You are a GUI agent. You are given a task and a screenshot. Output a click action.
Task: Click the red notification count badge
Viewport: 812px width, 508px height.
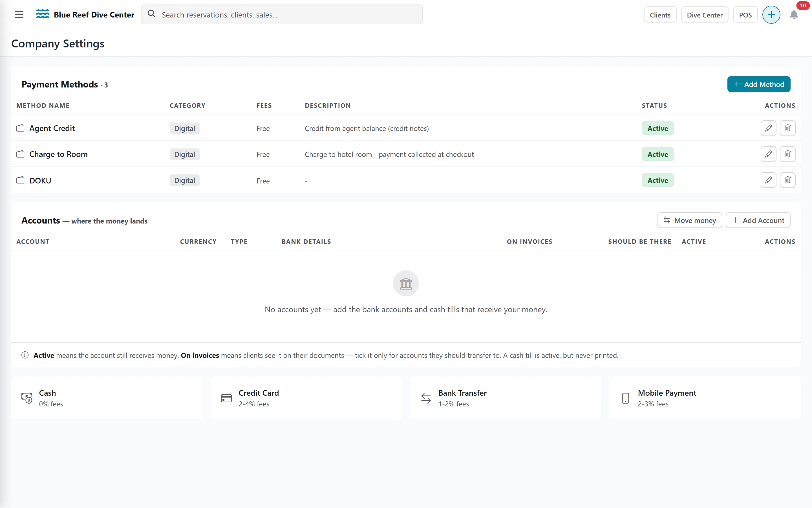point(803,5)
